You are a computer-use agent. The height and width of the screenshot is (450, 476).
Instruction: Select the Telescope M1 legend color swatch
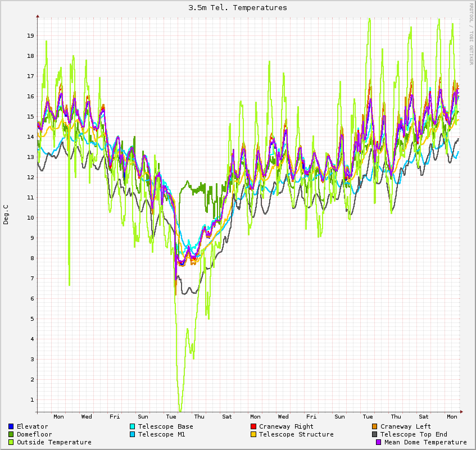tap(132, 434)
